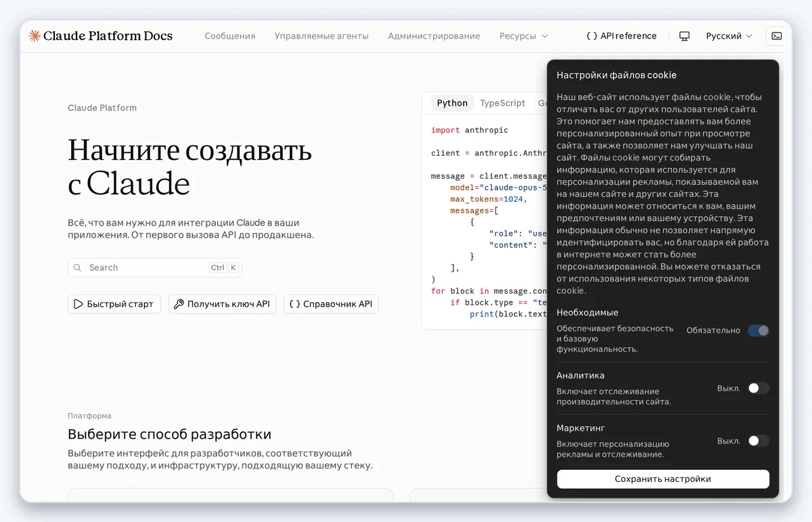
Task: Click the Настройки файлов cookie heading
Action: [616, 75]
